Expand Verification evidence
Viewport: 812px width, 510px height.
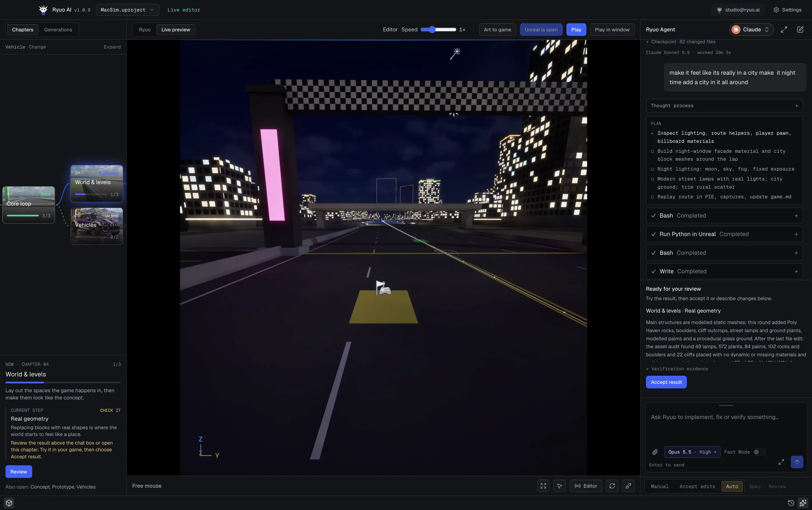677,369
